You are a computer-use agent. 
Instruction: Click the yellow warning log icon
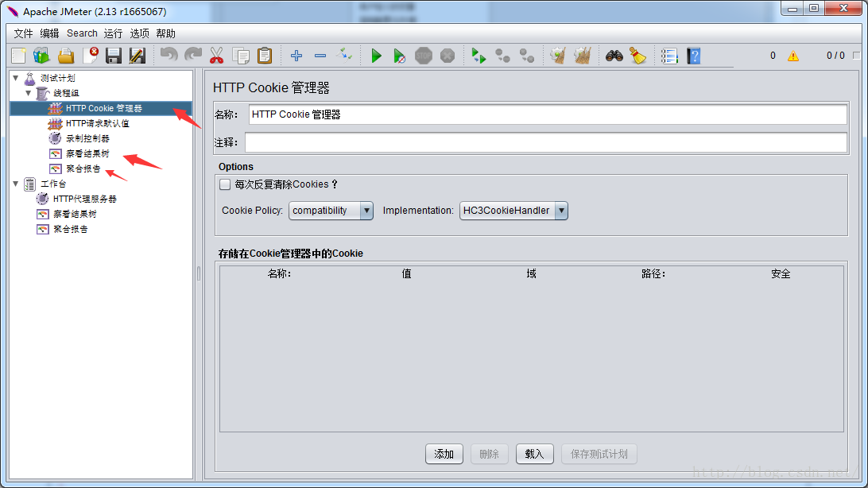pos(793,56)
